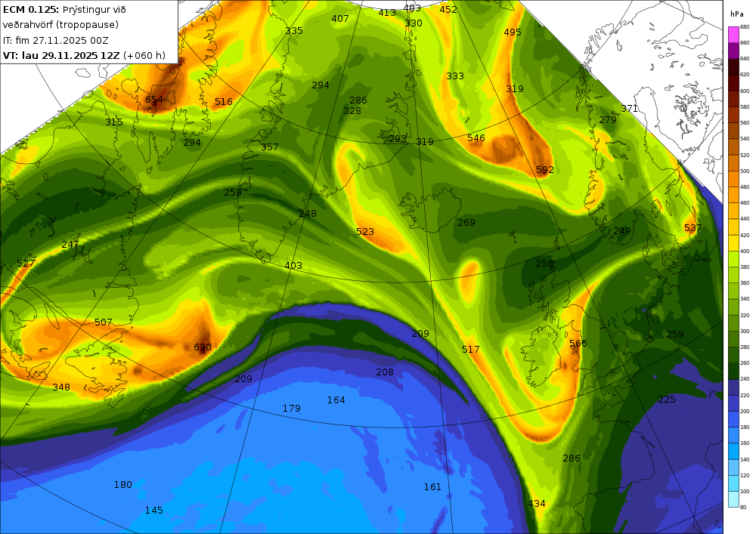Viewport: 756px width, 534px height.
Task: Click the '240' legend label
Action: [745, 379]
